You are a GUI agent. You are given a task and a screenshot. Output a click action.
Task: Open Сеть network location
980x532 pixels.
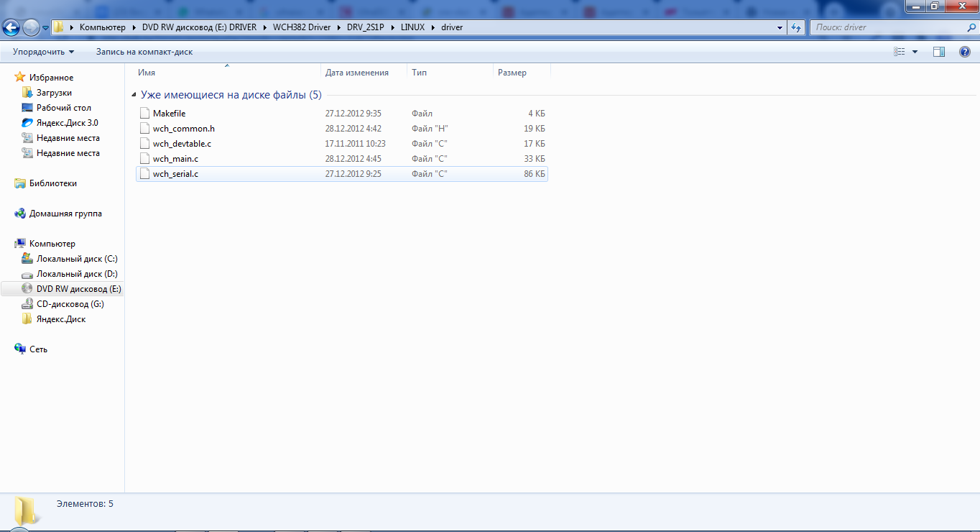tap(38, 349)
